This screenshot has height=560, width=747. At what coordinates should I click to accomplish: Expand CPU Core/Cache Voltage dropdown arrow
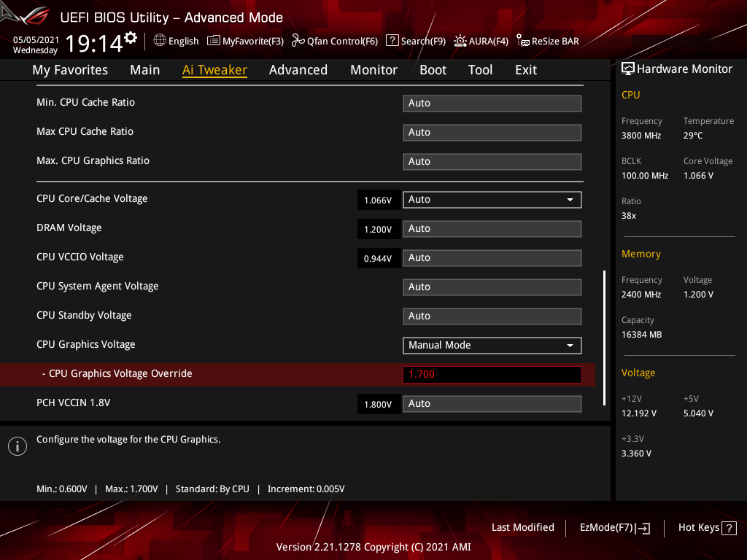coord(570,200)
